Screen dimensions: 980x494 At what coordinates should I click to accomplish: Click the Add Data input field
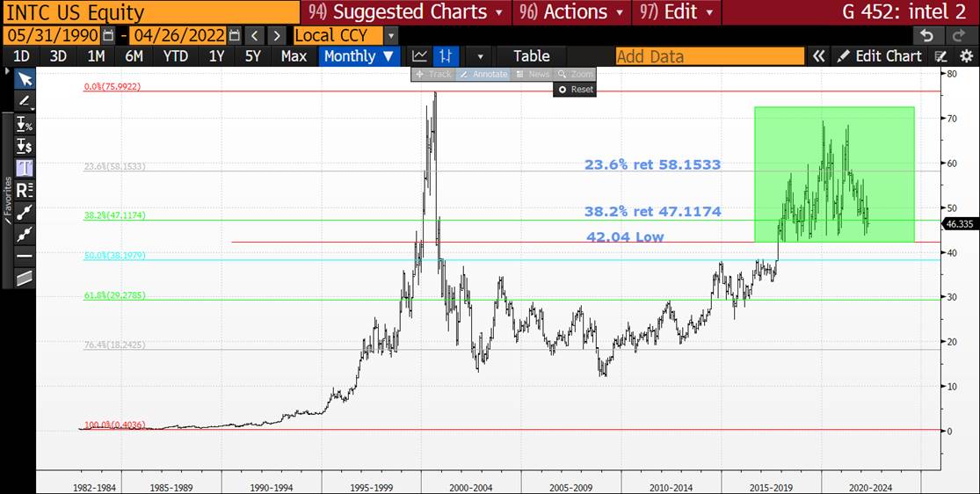point(710,56)
